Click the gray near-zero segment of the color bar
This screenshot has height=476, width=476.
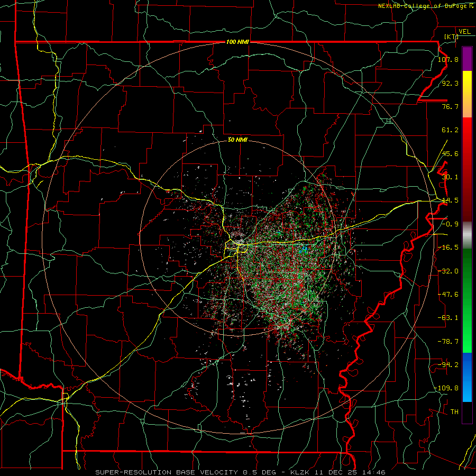[x=467, y=235]
